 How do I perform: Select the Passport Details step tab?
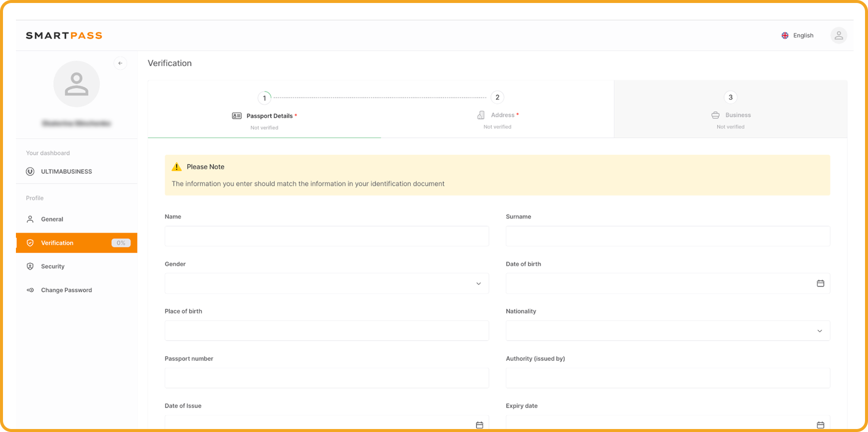pyautogui.click(x=265, y=116)
